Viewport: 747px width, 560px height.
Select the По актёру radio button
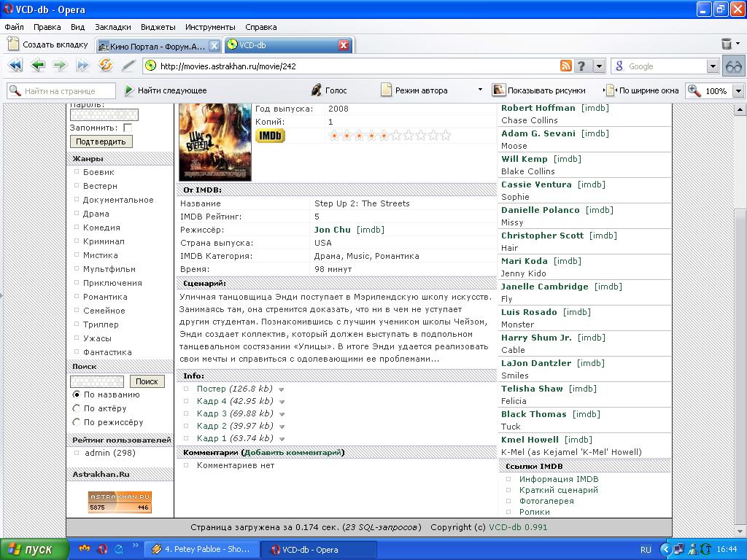click(76, 408)
